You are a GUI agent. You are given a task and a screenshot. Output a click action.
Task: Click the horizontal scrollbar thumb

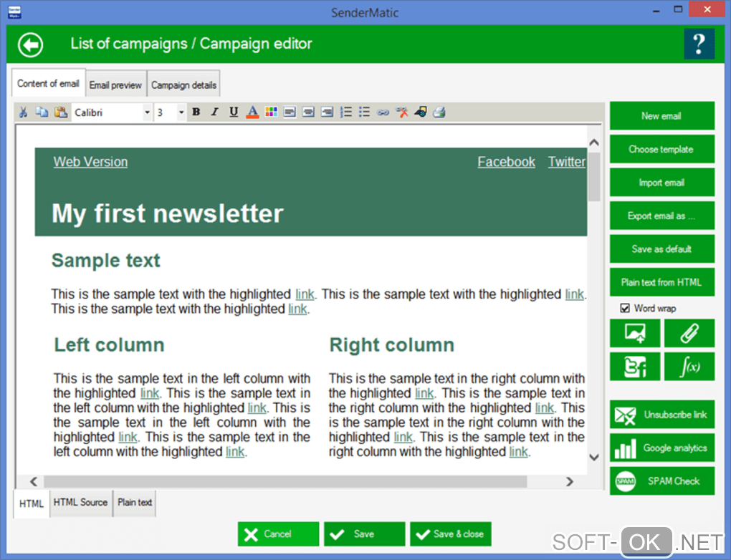pyautogui.click(x=285, y=481)
